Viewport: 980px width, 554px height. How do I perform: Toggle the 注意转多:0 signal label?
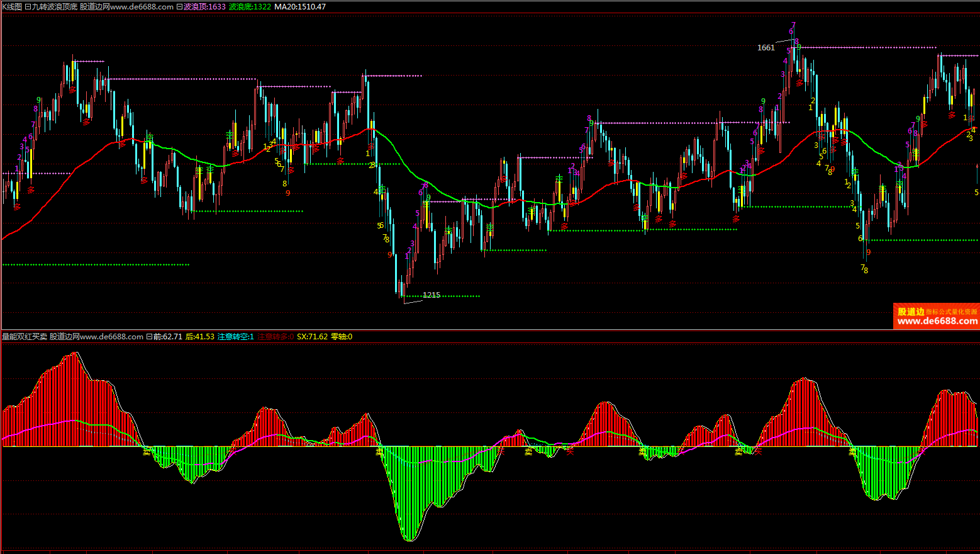click(276, 337)
